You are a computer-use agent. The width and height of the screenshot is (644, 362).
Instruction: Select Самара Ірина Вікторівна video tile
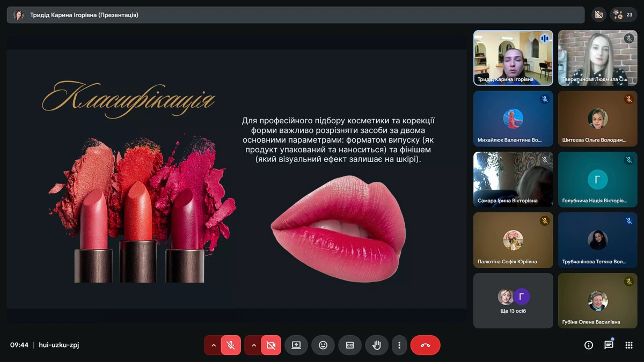(x=513, y=179)
